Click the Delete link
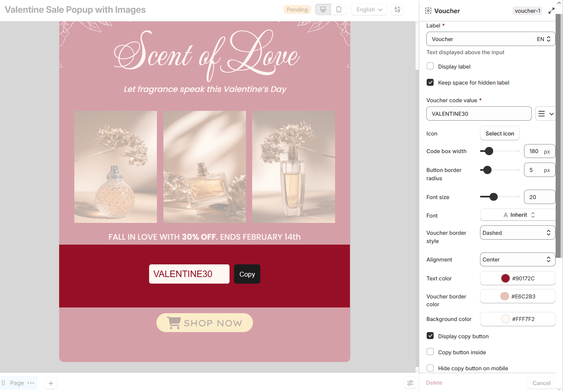Viewport: 563px width, 392px height. [x=434, y=383]
